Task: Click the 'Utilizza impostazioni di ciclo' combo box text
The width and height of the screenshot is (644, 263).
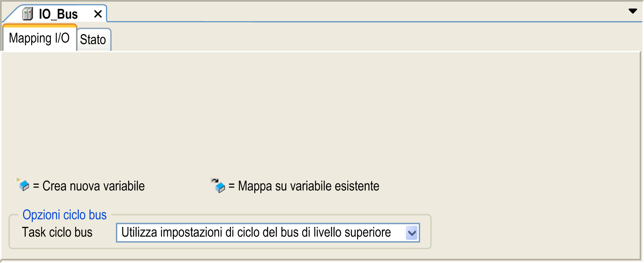Action: point(256,233)
